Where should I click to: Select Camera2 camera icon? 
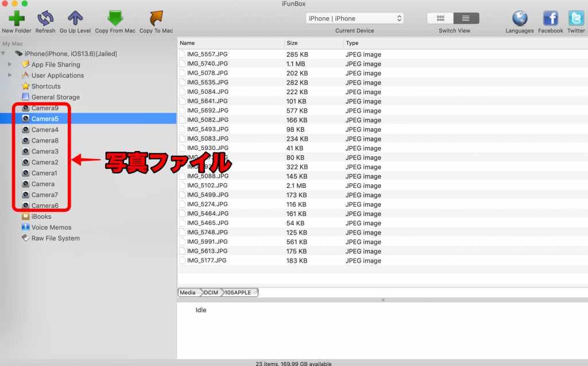click(x=25, y=162)
